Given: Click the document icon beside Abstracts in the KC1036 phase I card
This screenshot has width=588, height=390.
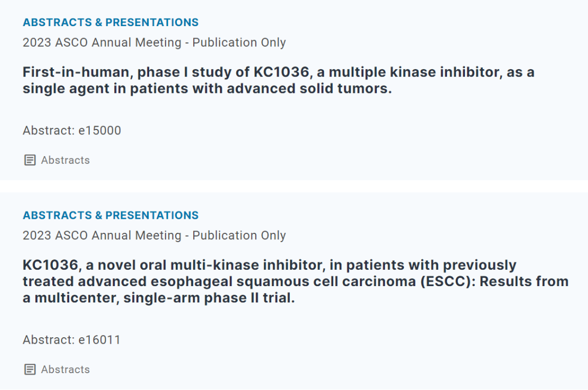Looking at the screenshot, I should click(30, 160).
